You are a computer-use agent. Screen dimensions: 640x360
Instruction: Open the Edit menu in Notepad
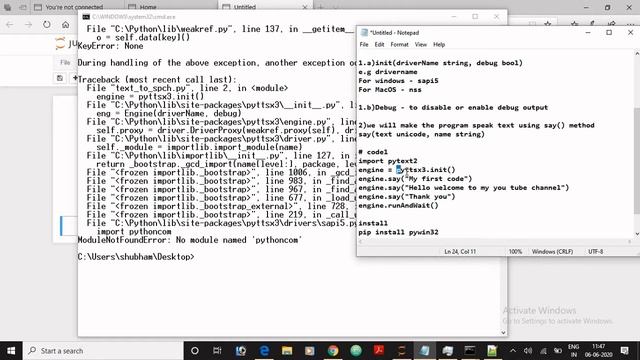tap(379, 44)
